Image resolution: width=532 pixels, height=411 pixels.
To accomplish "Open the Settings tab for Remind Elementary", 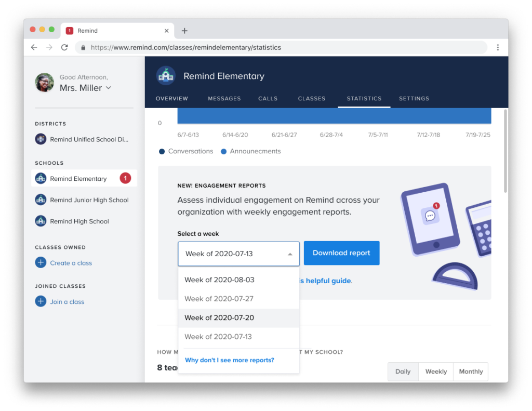I will tap(414, 98).
